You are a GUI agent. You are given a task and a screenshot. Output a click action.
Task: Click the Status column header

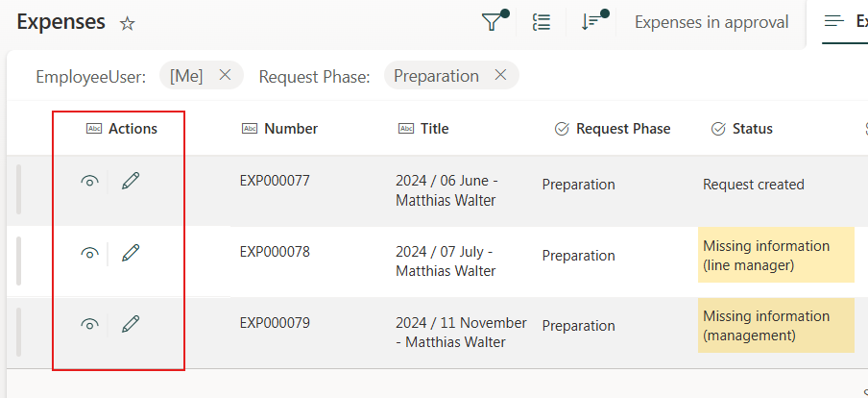tap(752, 129)
